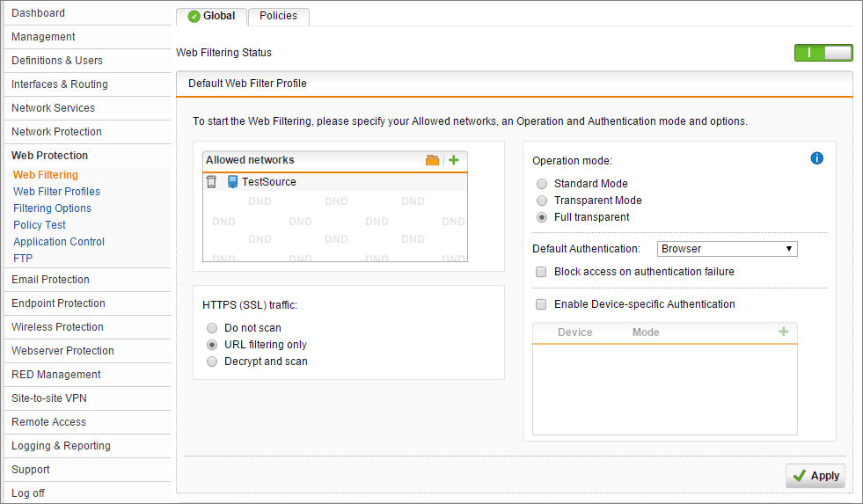Open blue info icon for Operation mode
The height and width of the screenshot is (504, 863).
pos(816,158)
